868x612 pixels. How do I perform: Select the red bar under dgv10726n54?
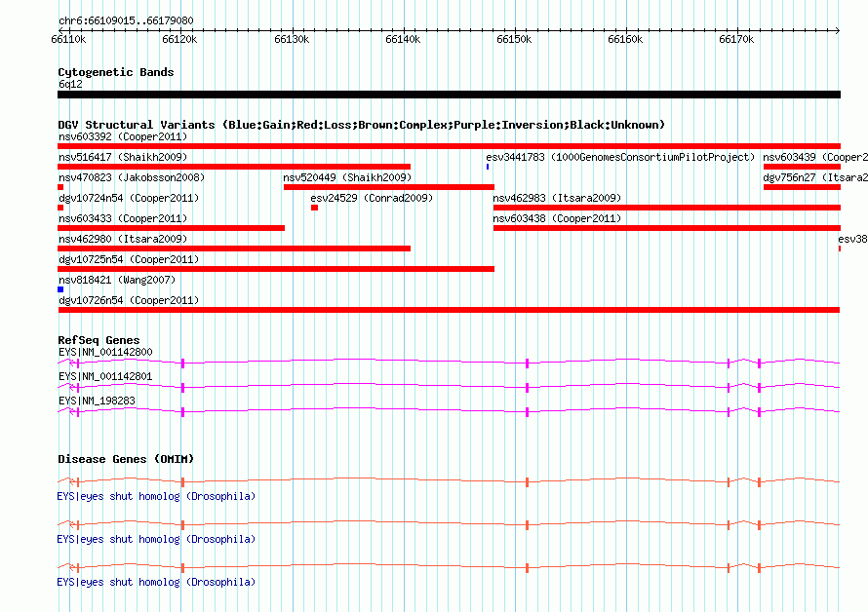tap(449, 310)
